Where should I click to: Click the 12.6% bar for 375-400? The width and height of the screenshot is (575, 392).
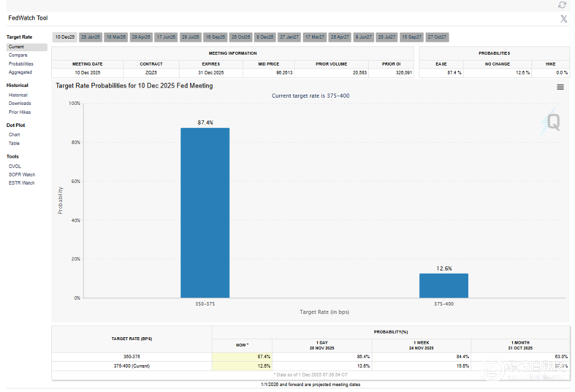[443, 285]
